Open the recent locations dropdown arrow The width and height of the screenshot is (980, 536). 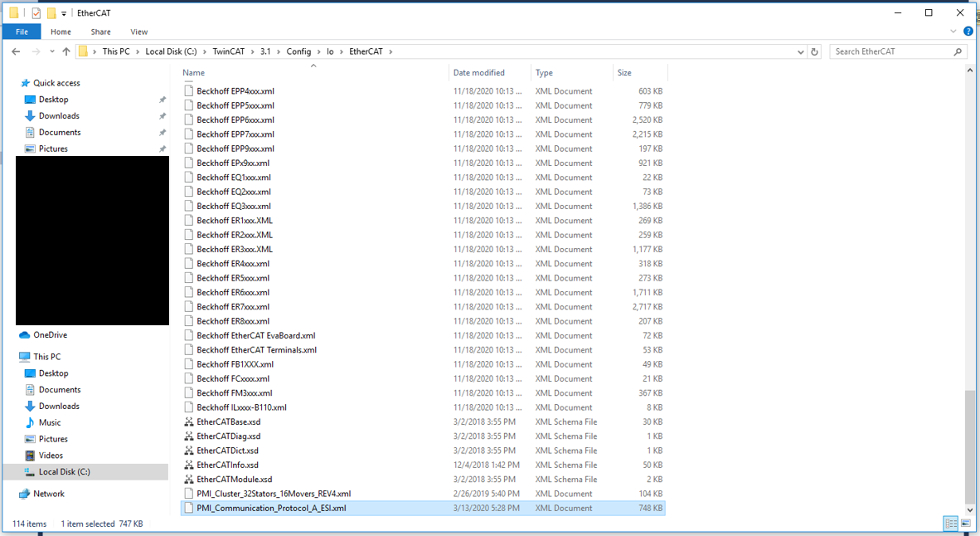[51, 51]
